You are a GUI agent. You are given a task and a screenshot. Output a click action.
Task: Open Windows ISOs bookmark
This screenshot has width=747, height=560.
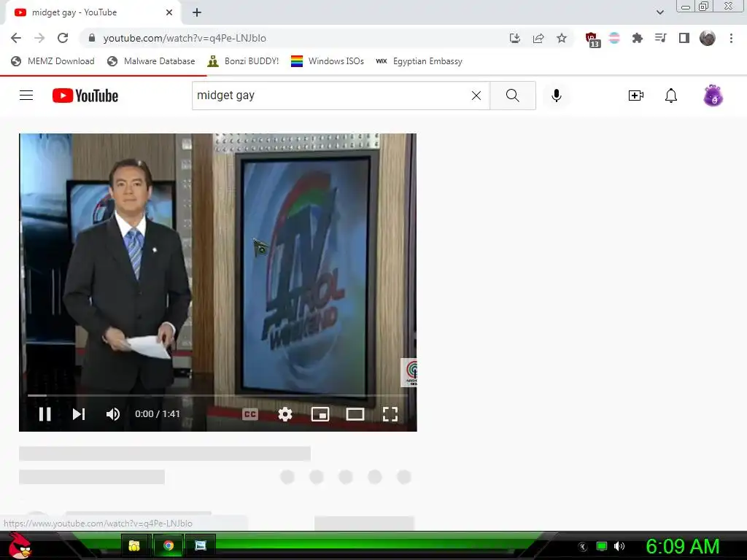coord(328,61)
